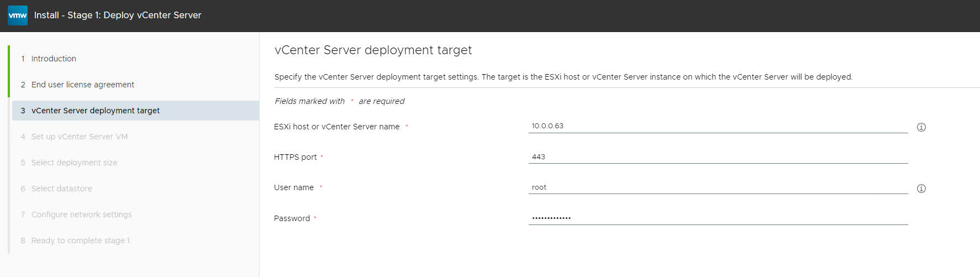
Task: Click into the masked Password field
Action: tap(718, 218)
